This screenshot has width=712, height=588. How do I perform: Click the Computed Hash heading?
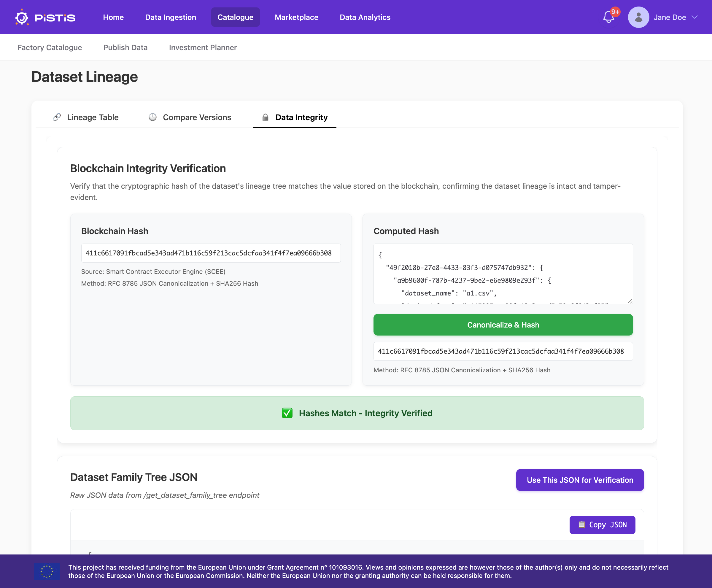click(x=406, y=231)
